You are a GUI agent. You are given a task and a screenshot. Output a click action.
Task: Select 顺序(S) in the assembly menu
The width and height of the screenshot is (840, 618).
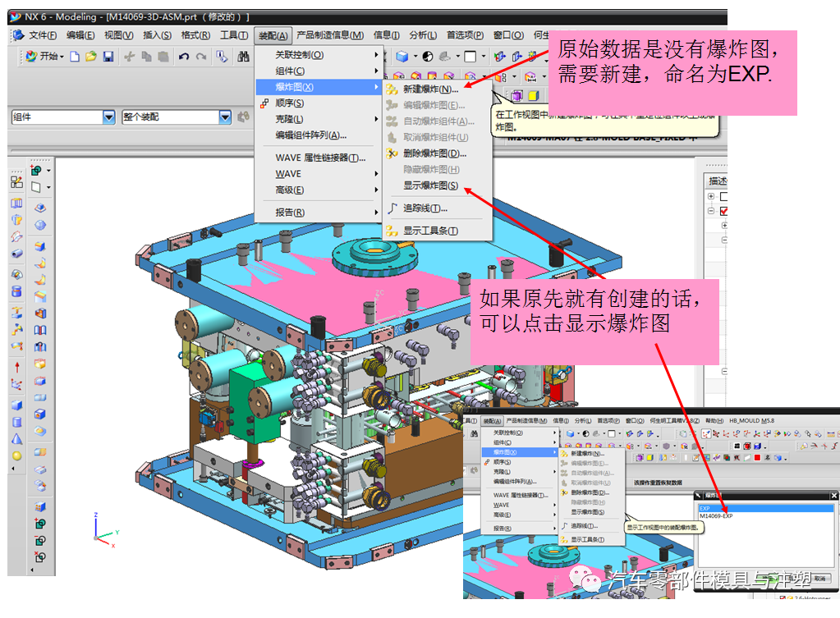pyautogui.click(x=319, y=103)
